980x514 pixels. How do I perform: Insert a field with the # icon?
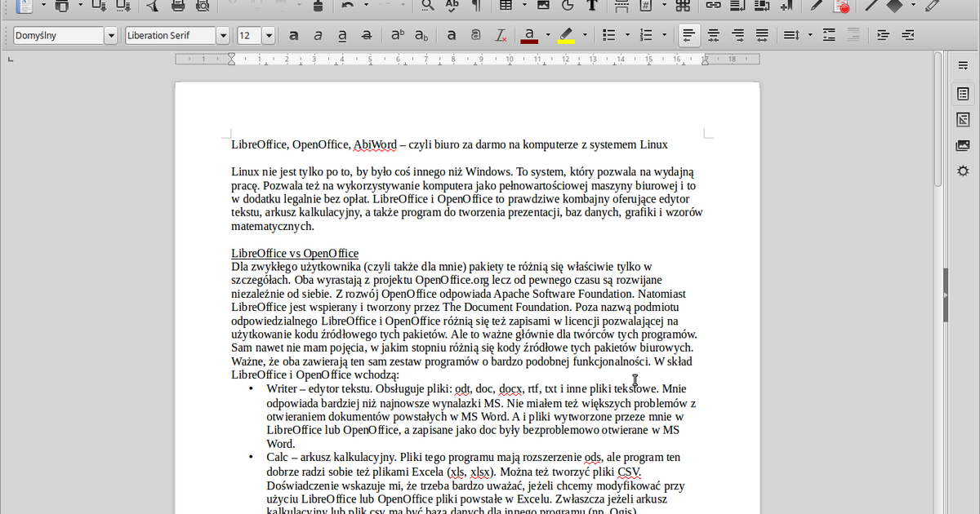pos(646,6)
